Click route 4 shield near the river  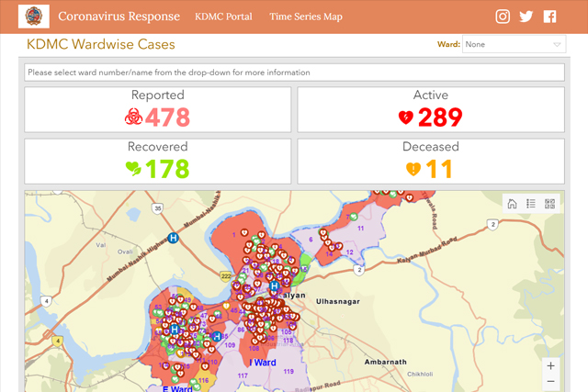[x=46, y=301]
